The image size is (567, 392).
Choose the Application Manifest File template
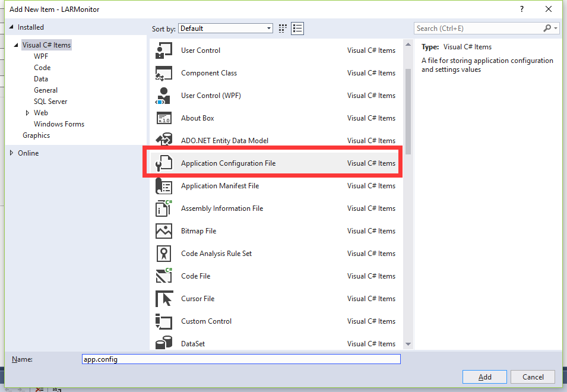218,186
